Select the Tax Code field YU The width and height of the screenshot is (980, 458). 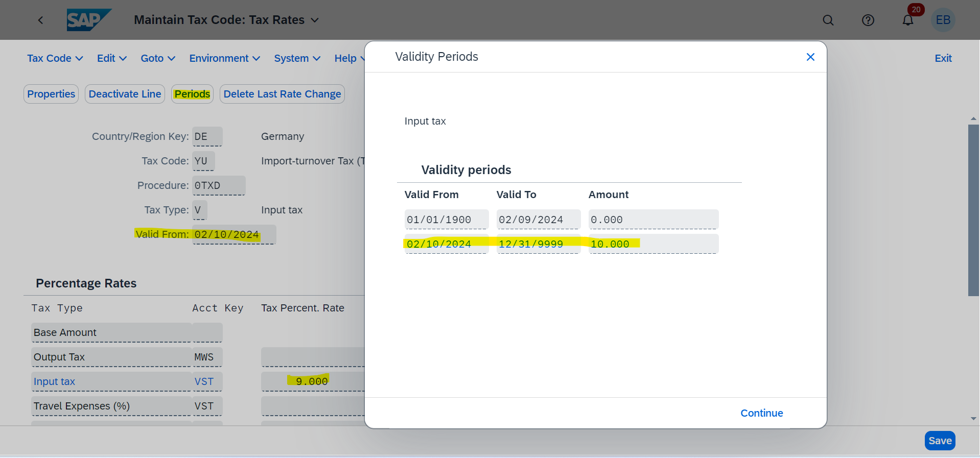point(203,161)
